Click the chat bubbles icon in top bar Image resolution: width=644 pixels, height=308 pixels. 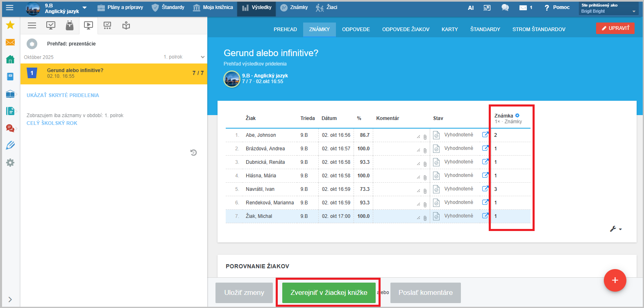click(x=505, y=8)
